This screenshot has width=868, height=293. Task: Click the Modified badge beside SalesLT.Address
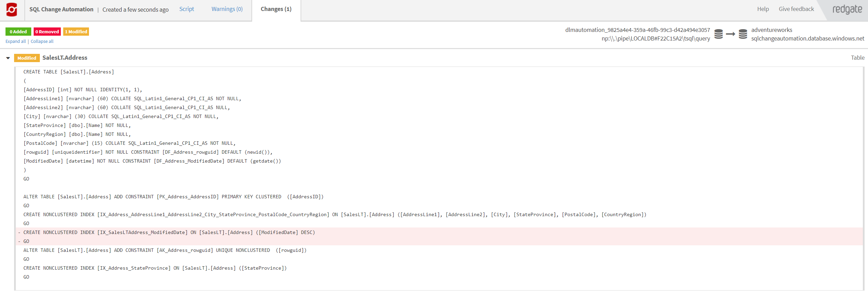[27, 58]
